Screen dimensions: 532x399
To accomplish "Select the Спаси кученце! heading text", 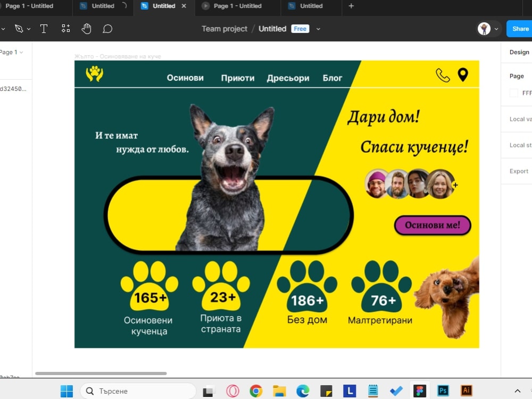I will pyautogui.click(x=414, y=147).
